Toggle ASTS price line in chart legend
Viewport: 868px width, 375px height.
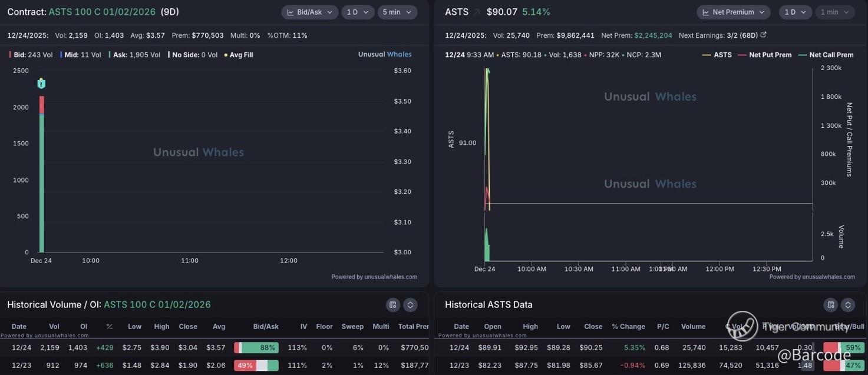717,55
